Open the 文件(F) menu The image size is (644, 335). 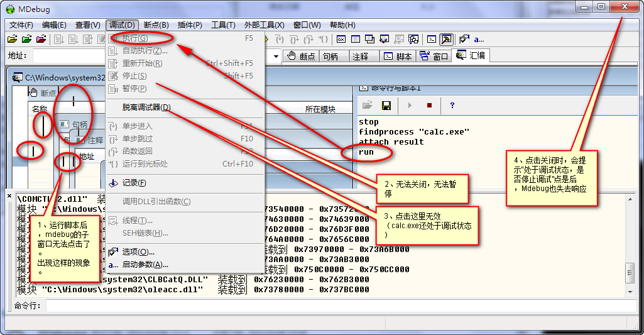21,25
